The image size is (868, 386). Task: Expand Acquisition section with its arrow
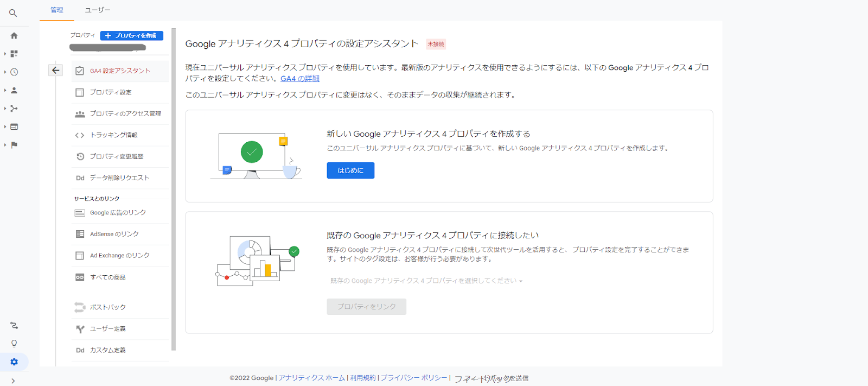(5, 109)
